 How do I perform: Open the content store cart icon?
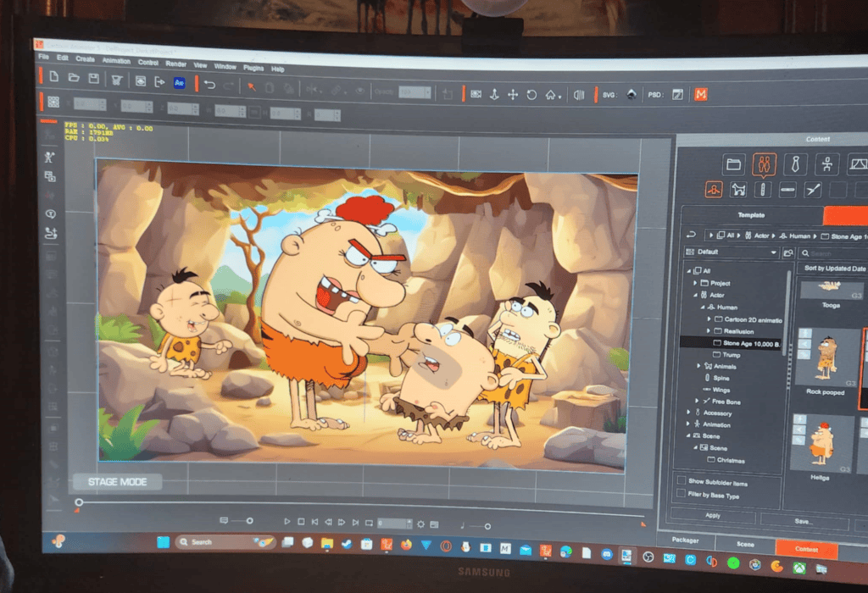(117, 80)
